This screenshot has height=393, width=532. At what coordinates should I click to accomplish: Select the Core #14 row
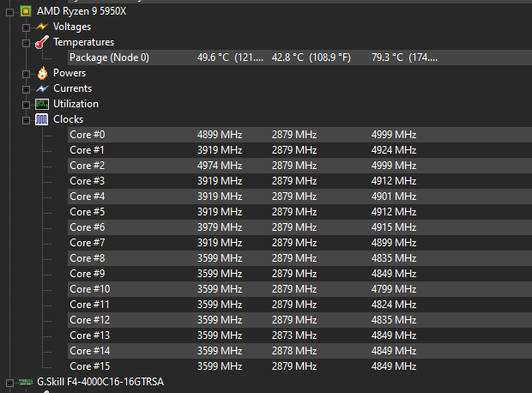click(300, 351)
